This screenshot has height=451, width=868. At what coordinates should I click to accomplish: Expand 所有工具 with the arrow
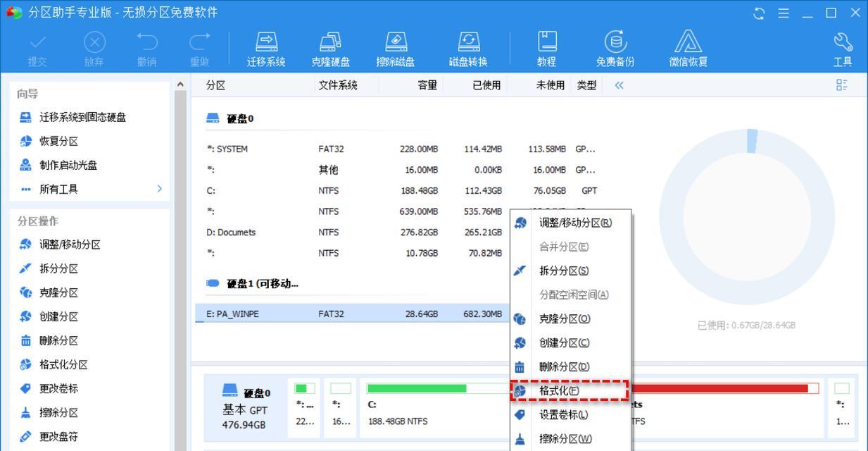(159, 189)
